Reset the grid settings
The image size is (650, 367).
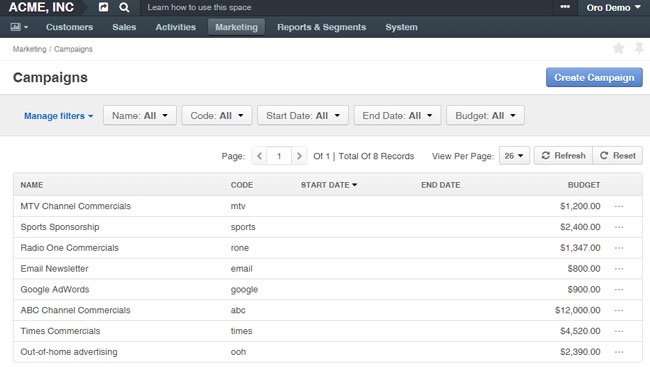[x=618, y=156]
